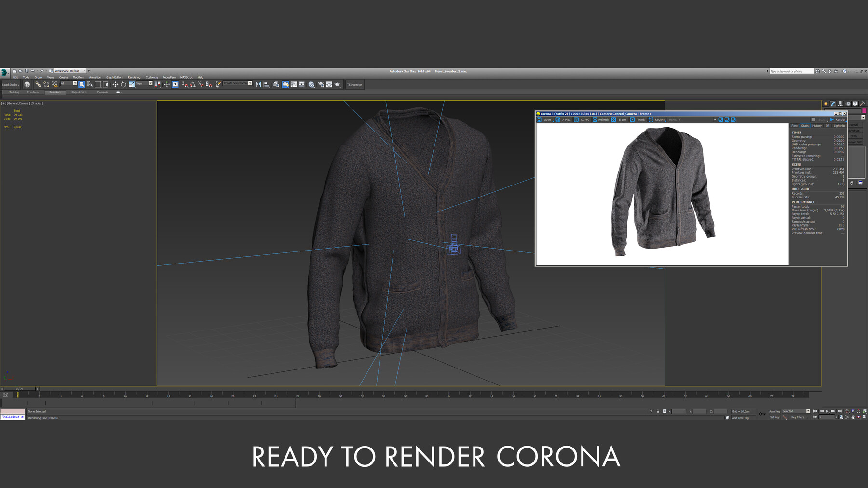Screen dimensions: 868x488
Task: Open the Workspace: Default dropdown
Action: pos(70,71)
